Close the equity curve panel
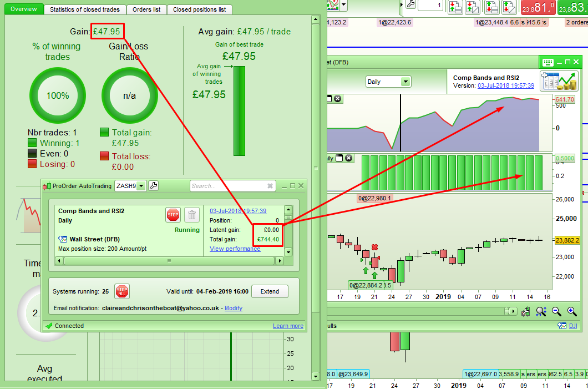The image size is (588, 389). pyautogui.click(x=337, y=99)
